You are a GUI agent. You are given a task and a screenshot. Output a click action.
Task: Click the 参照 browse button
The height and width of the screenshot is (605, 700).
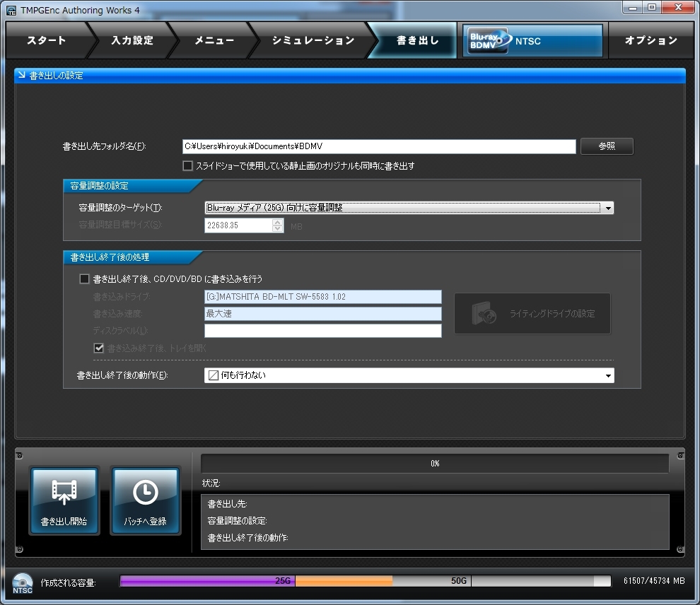pyautogui.click(x=607, y=146)
